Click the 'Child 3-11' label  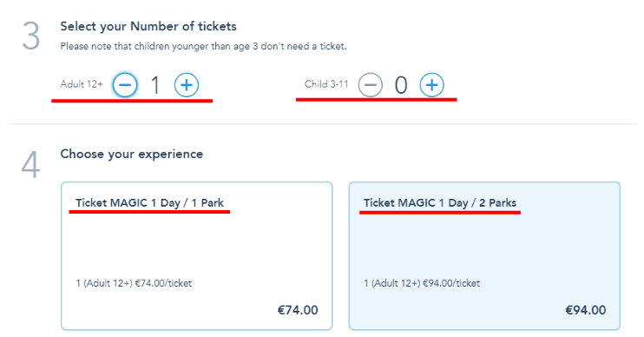pos(326,84)
